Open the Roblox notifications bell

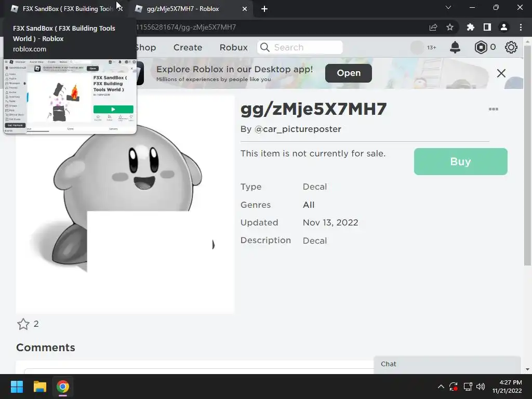[x=455, y=47]
